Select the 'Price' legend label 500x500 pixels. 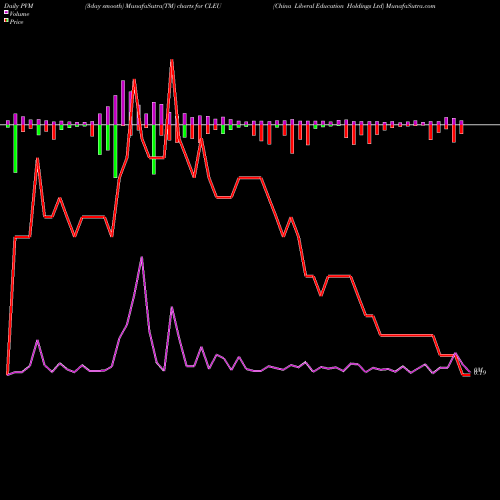coord(16,22)
